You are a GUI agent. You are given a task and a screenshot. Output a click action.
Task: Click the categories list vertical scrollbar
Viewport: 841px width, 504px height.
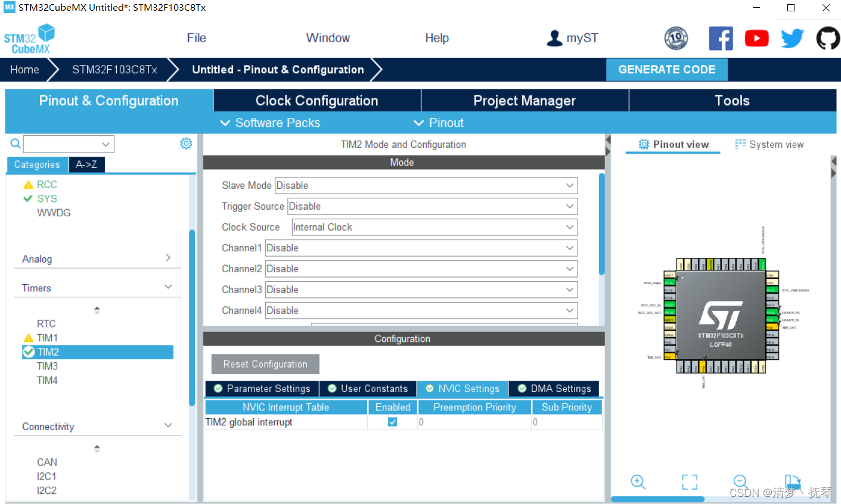[192, 318]
